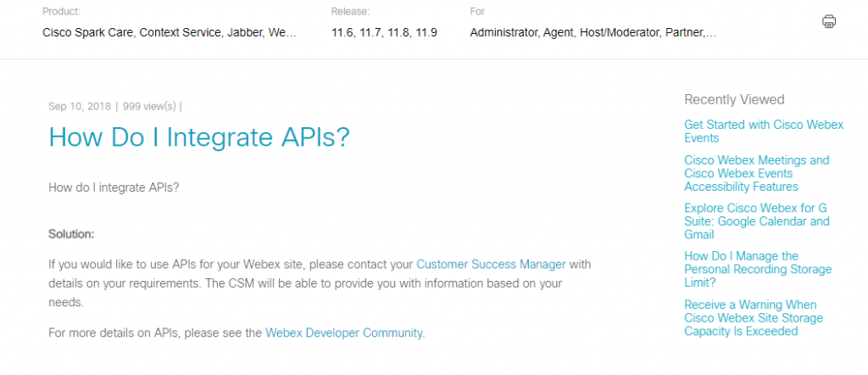
Task: Click the question paragraph below the title
Action: [x=114, y=187]
